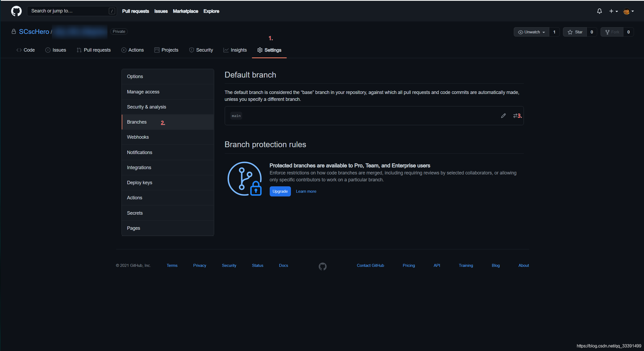The image size is (644, 351).
Task: Select Notifications in settings sidebar
Action: pos(168,152)
